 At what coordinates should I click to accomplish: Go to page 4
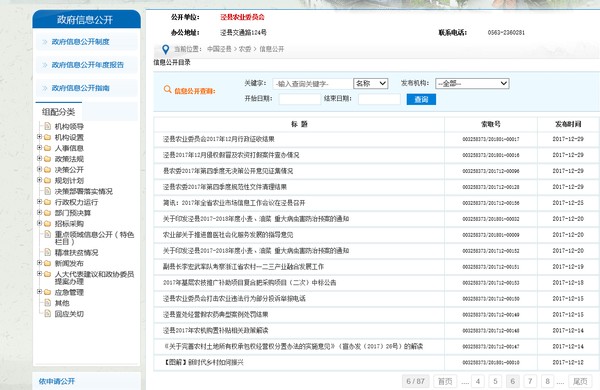[x=478, y=381]
